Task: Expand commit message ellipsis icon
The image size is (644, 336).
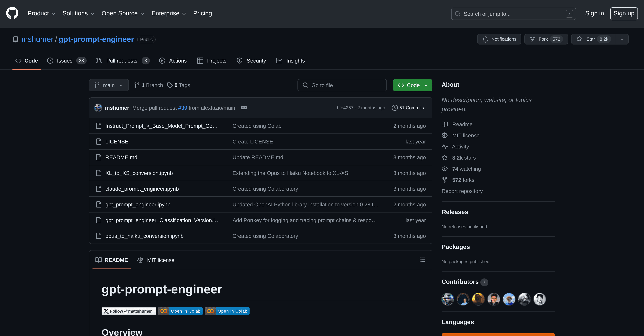Action: tap(243, 108)
